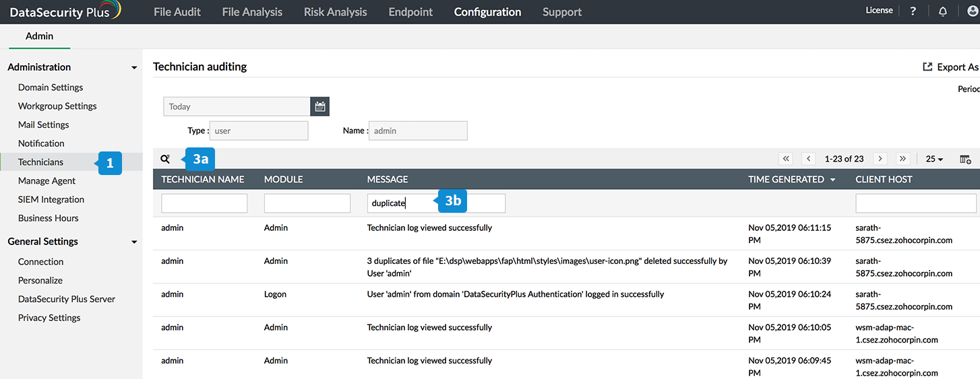Collapse the General Settings section

pos(134,242)
